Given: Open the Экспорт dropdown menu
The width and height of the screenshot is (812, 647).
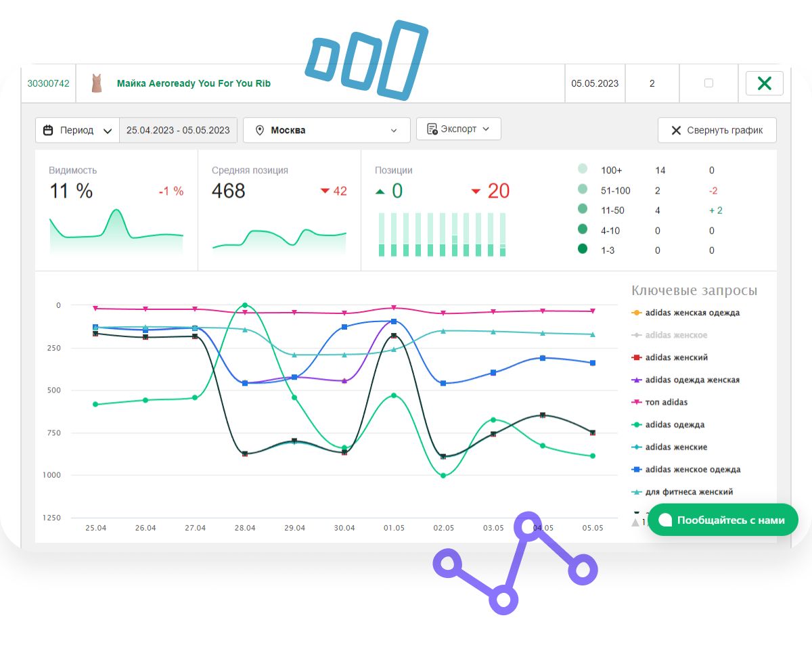Looking at the screenshot, I should (459, 129).
